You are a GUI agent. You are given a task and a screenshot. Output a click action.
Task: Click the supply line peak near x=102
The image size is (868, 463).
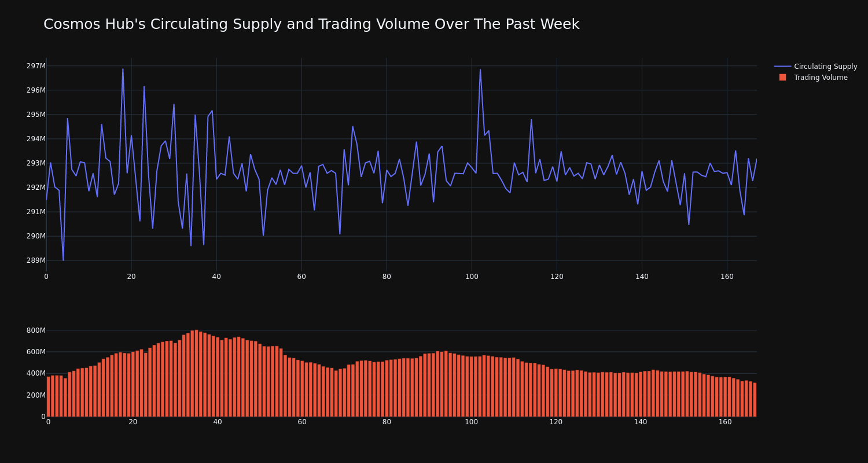pyautogui.click(x=480, y=69)
